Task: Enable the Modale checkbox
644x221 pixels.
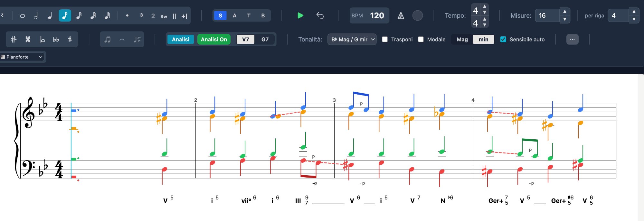Action: (x=421, y=39)
